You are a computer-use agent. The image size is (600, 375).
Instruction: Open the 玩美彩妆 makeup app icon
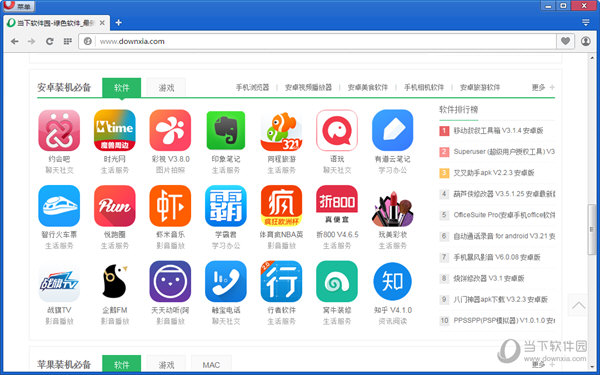coord(393,209)
